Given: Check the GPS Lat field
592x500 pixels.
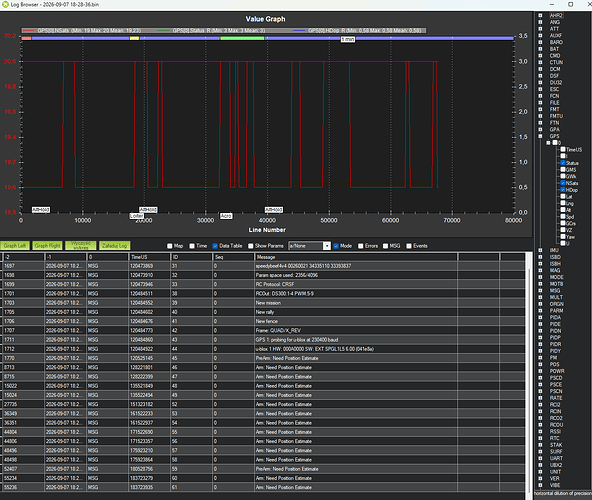Looking at the screenshot, I should pyautogui.click(x=563, y=197).
